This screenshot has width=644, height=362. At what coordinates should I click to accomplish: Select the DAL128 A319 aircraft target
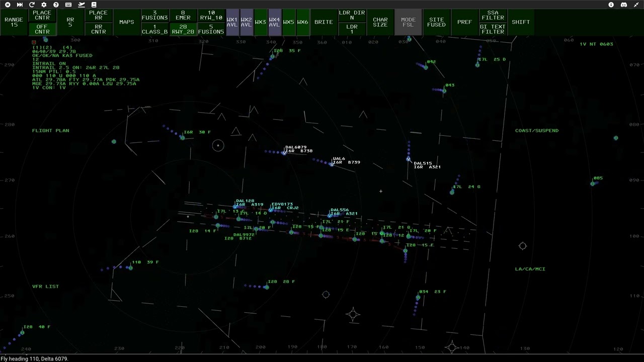point(235,207)
